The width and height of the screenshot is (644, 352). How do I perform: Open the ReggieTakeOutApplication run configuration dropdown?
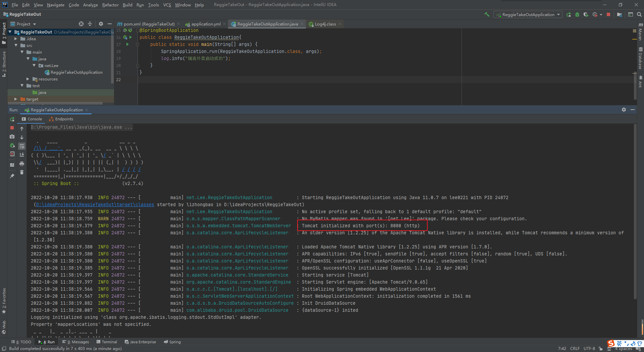528,14
